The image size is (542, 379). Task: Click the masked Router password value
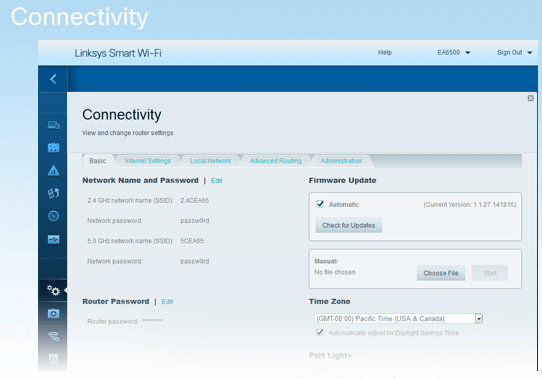[x=152, y=321]
